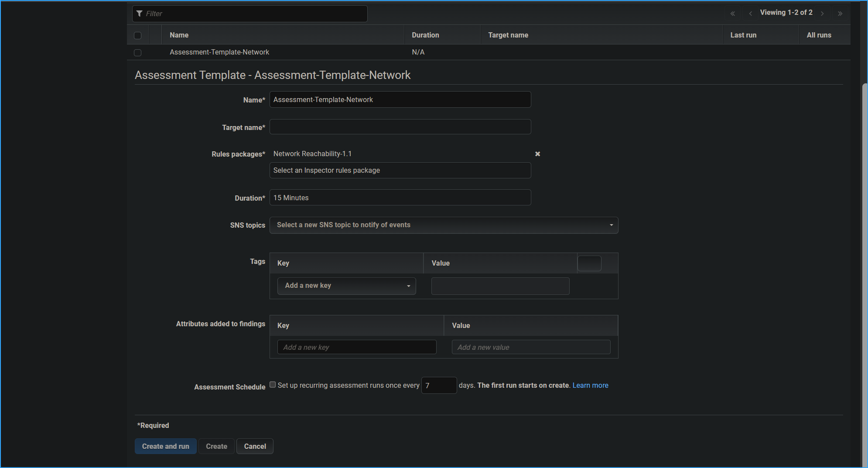This screenshot has height=468, width=868.
Task: Expand the Add a new key tag dropdown
Action: pyautogui.click(x=346, y=286)
